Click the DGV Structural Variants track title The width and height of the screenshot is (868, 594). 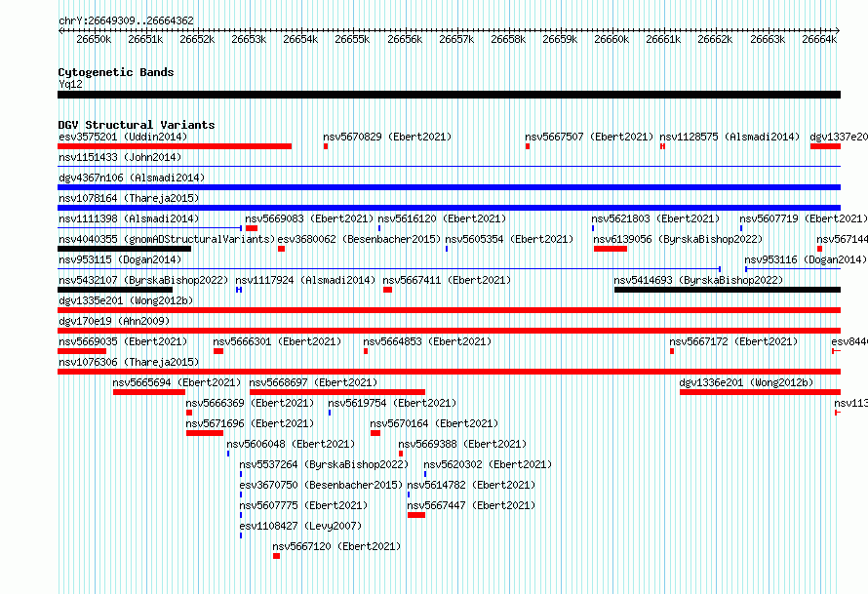[x=137, y=125]
